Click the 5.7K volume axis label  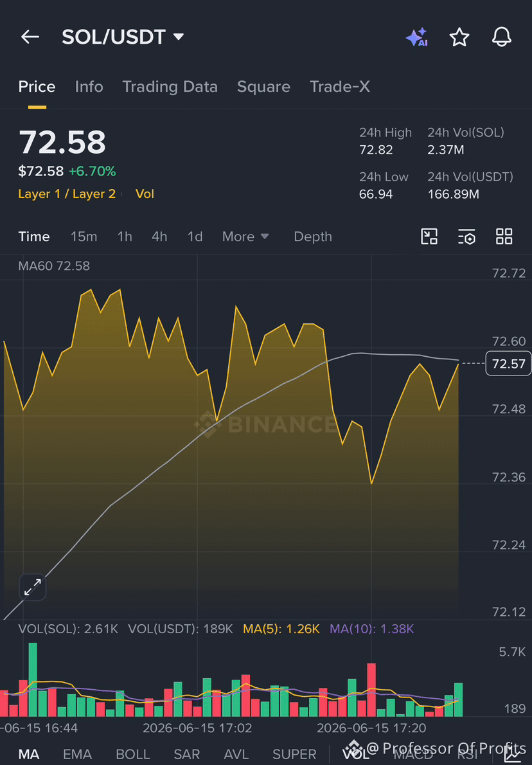coord(512,652)
